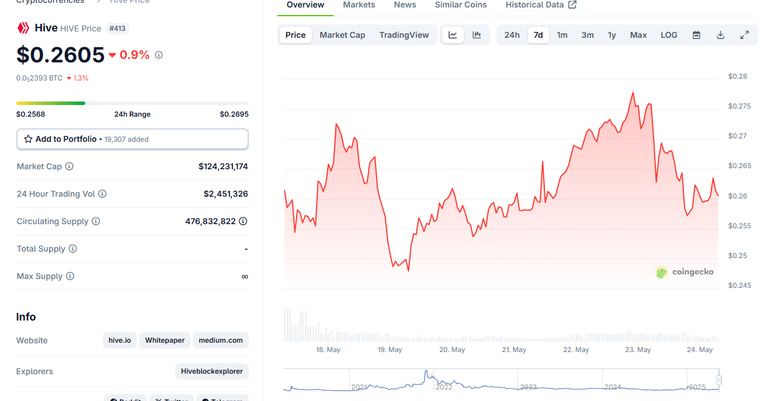The height and width of the screenshot is (401, 768).
Task: Select the TradingView chart mode
Action: click(404, 35)
